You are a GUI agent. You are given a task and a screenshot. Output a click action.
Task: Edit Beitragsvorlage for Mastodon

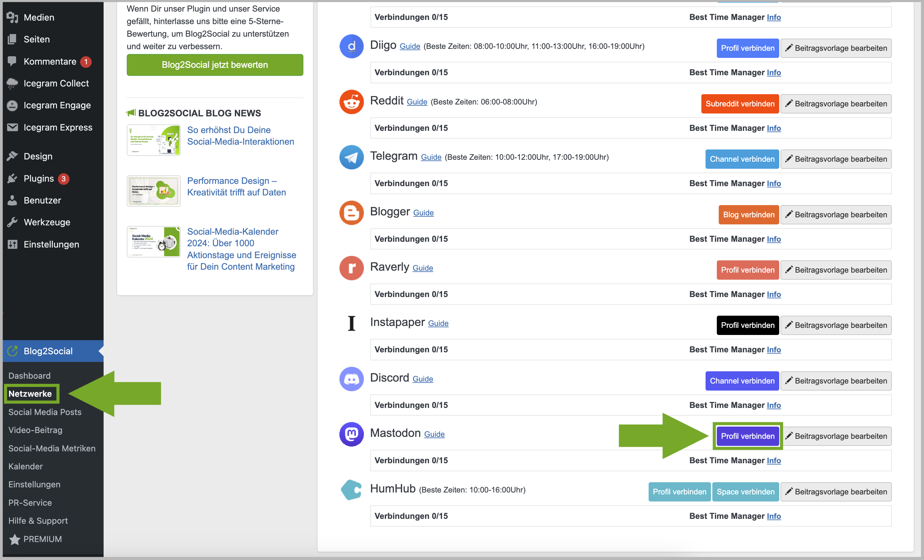coord(836,436)
